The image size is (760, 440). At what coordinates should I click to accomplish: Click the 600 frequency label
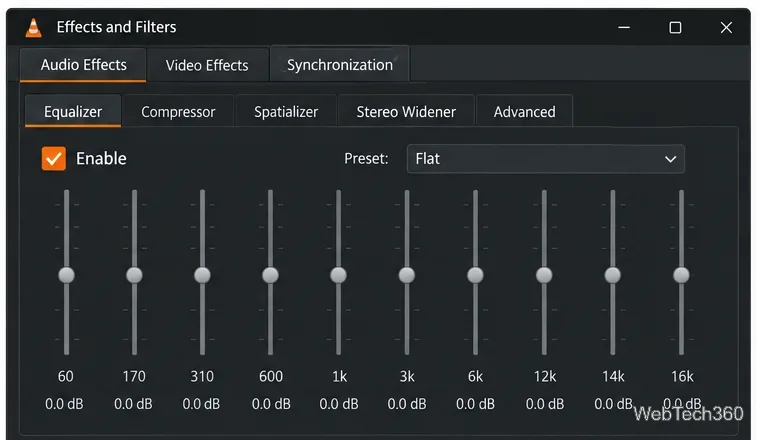[271, 376]
